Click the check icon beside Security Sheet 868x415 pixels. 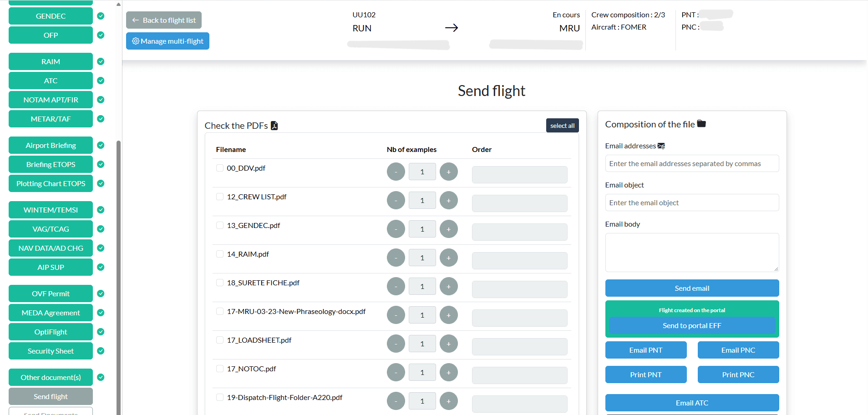(101, 351)
